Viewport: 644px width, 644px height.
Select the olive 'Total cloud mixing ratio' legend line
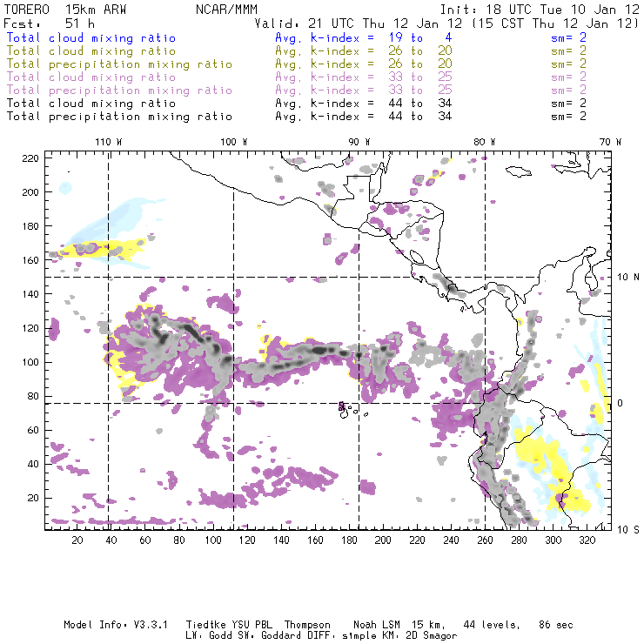click(91, 51)
